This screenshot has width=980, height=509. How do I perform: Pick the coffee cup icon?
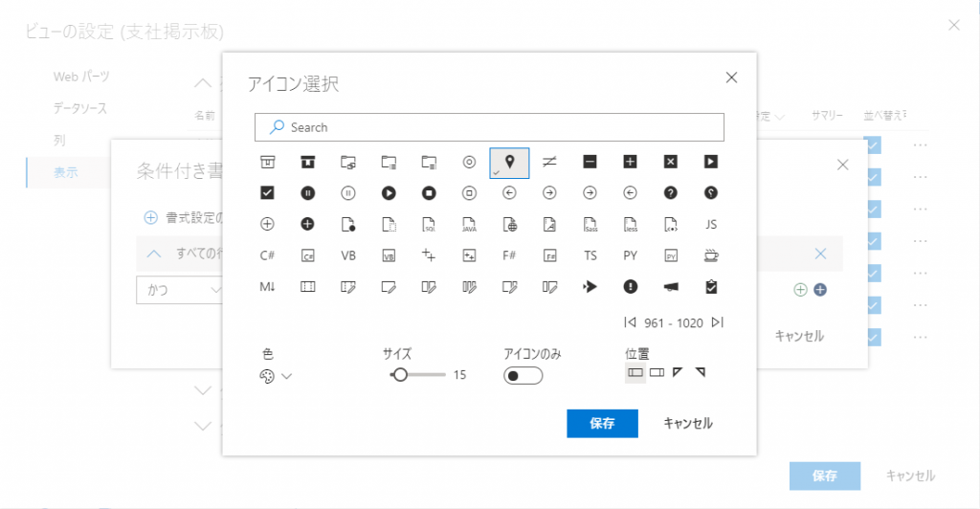click(710, 255)
